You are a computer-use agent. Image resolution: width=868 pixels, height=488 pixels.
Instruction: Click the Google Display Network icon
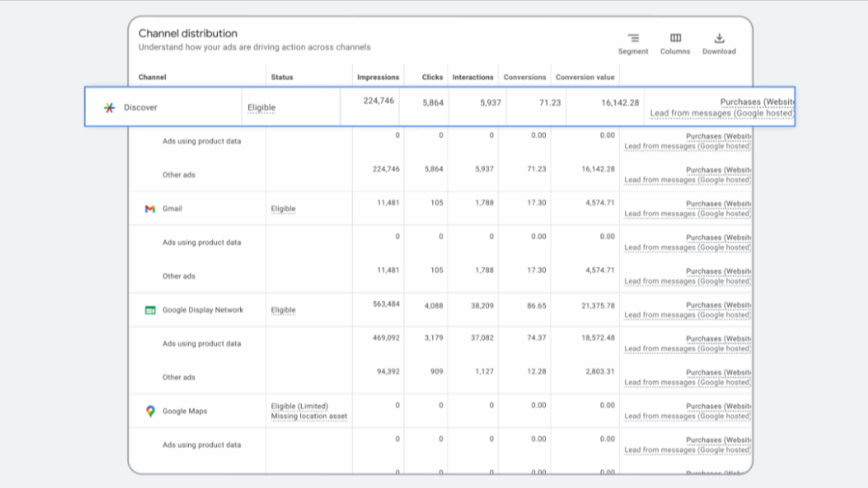pyautogui.click(x=150, y=310)
